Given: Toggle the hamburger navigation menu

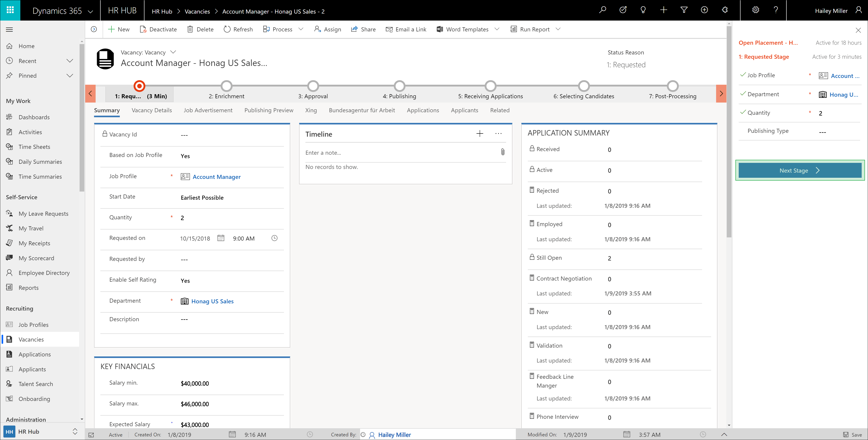Looking at the screenshot, I should pyautogui.click(x=9, y=30).
